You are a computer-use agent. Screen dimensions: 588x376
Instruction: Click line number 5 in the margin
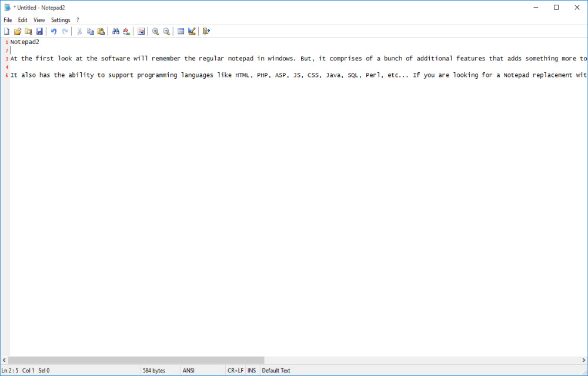tap(6, 75)
